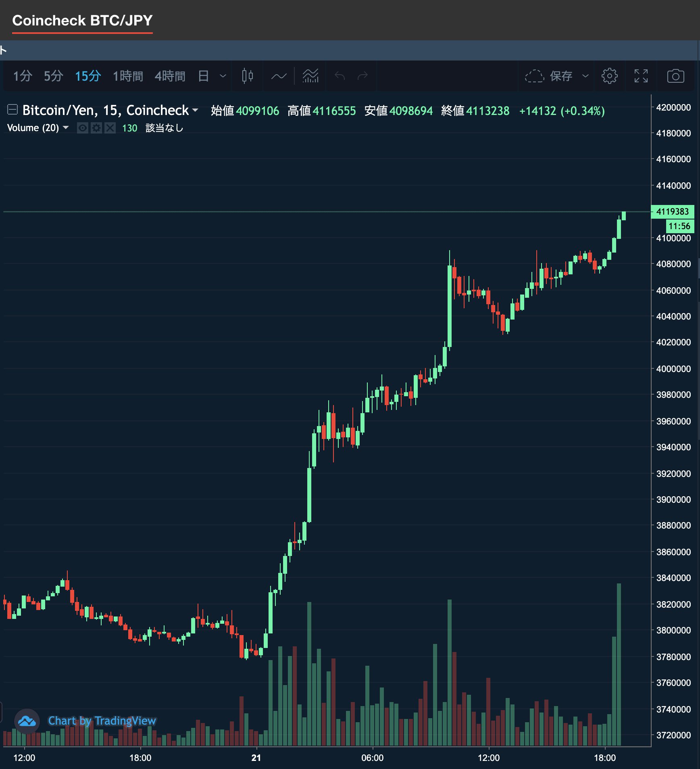Click the 18:00 label at right of time axis
The width and height of the screenshot is (700, 769).
[x=605, y=758]
